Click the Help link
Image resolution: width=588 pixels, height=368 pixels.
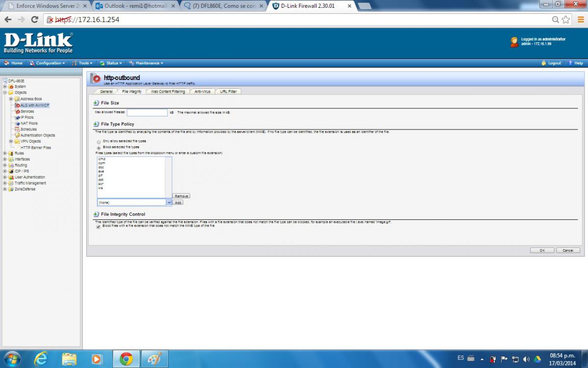click(x=576, y=63)
